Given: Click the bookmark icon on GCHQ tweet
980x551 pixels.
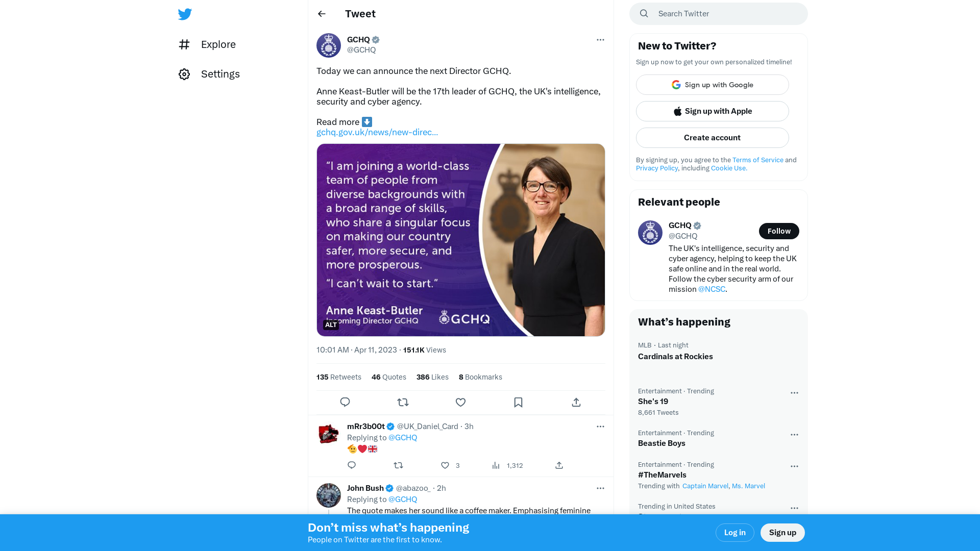Looking at the screenshot, I should [518, 402].
